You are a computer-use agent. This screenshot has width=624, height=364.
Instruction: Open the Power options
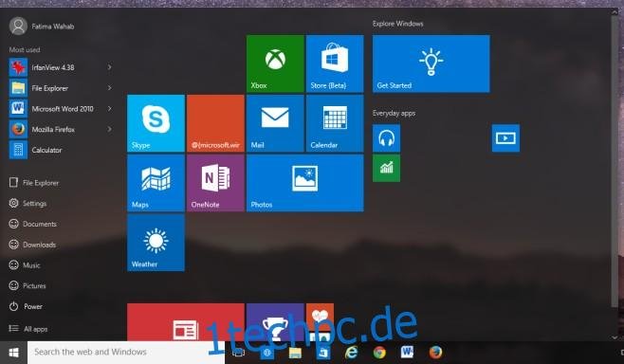click(26, 307)
